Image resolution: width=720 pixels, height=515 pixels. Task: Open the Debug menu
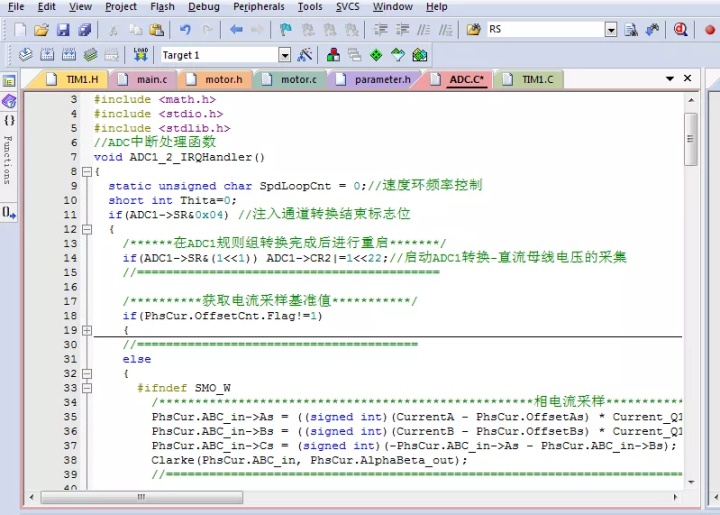coord(204,7)
